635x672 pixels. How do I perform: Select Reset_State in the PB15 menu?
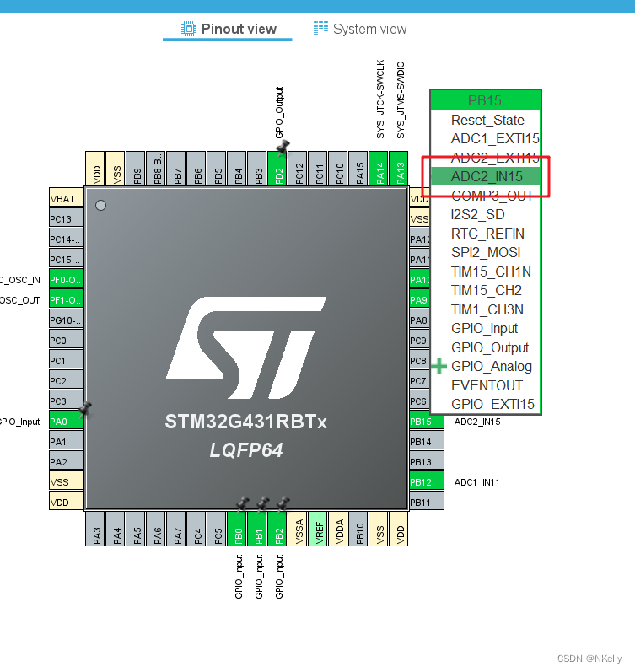coord(487,120)
